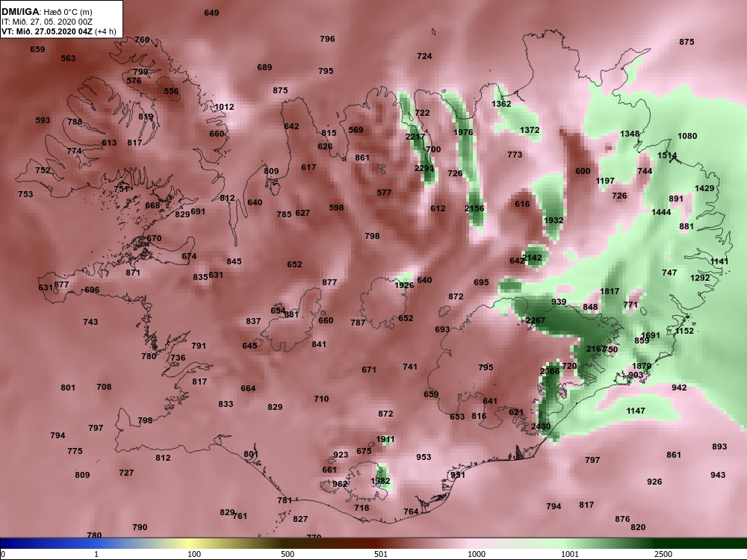This screenshot has height=560, width=747.
Task: Click the 1348 value
Action: [629, 134]
